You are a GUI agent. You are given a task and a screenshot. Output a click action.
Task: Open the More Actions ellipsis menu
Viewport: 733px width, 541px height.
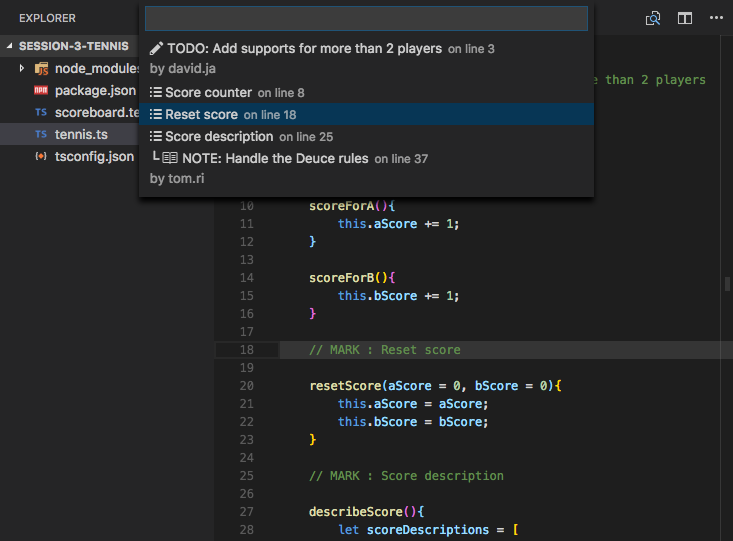pos(716,18)
